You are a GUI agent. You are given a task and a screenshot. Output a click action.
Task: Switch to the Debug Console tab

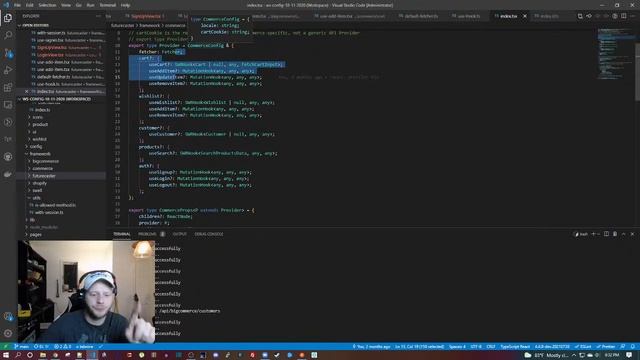pos(209,234)
